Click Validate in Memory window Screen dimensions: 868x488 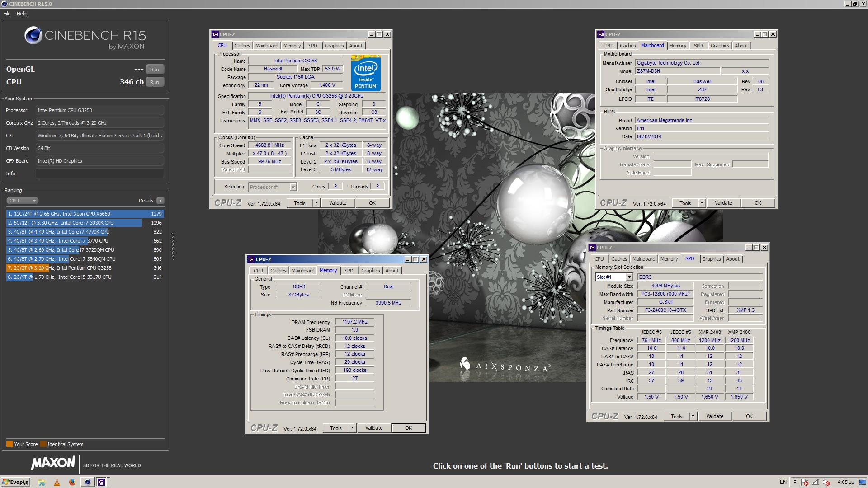[x=374, y=428]
